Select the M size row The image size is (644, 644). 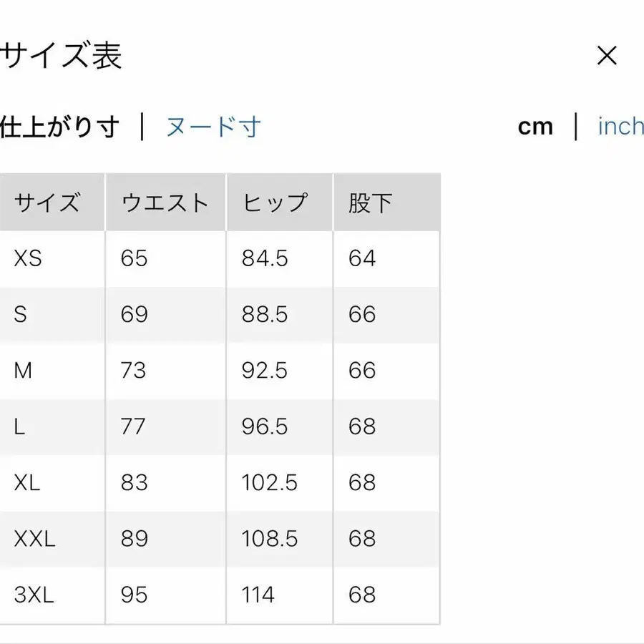point(22,371)
